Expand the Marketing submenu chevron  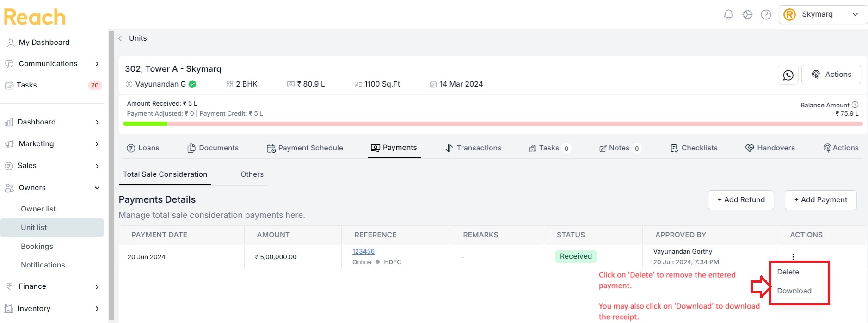coord(97,144)
